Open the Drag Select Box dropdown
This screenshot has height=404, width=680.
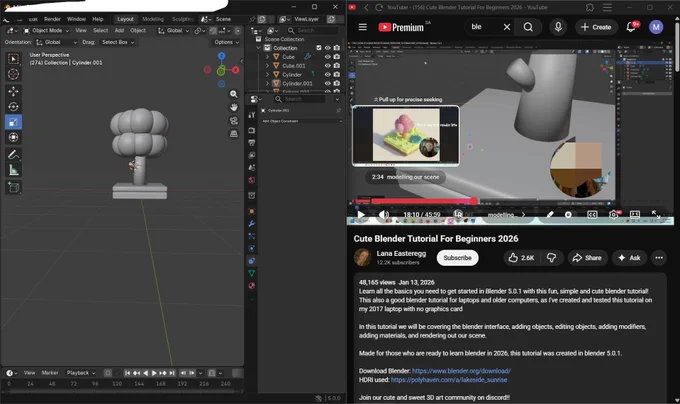click(118, 42)
